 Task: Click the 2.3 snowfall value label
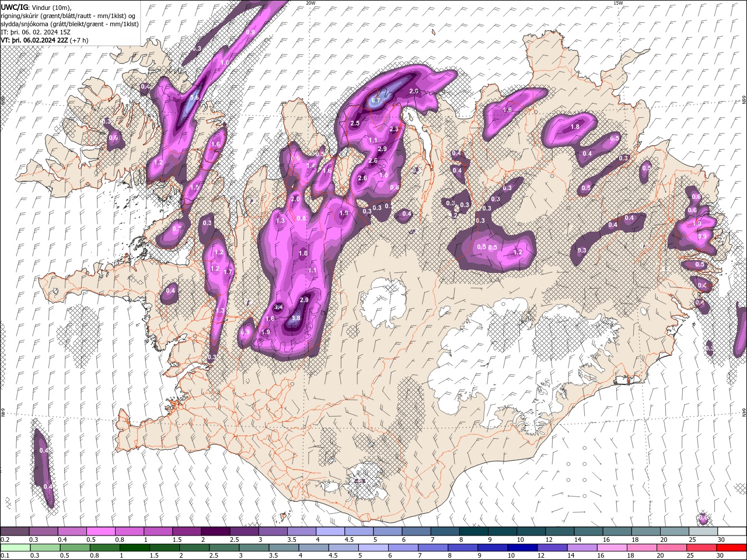[394, 129]
